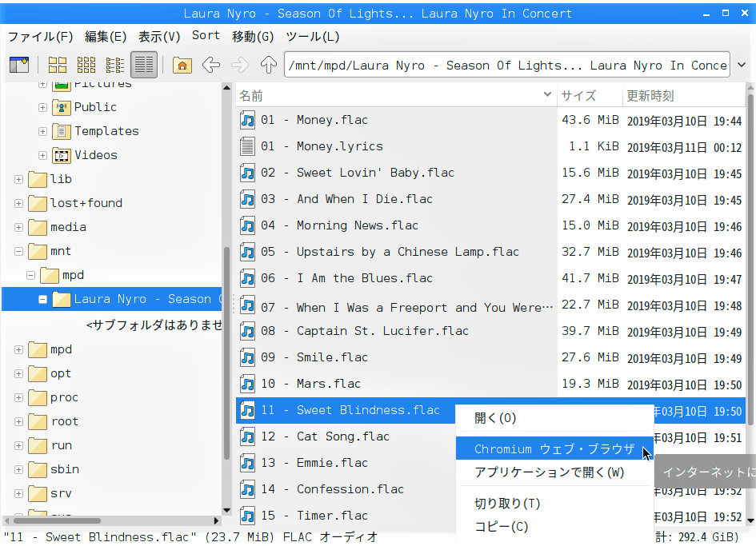Switch to thumbnail view mode
Screen dimensions: 756x546
pyautogui.click(x=86, y=65)
